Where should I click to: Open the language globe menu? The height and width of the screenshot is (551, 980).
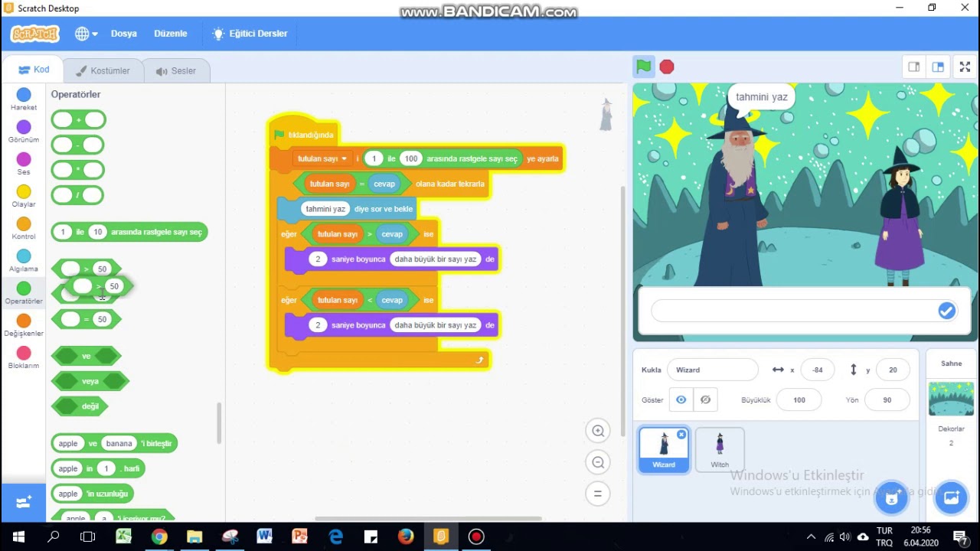point(86,34)
